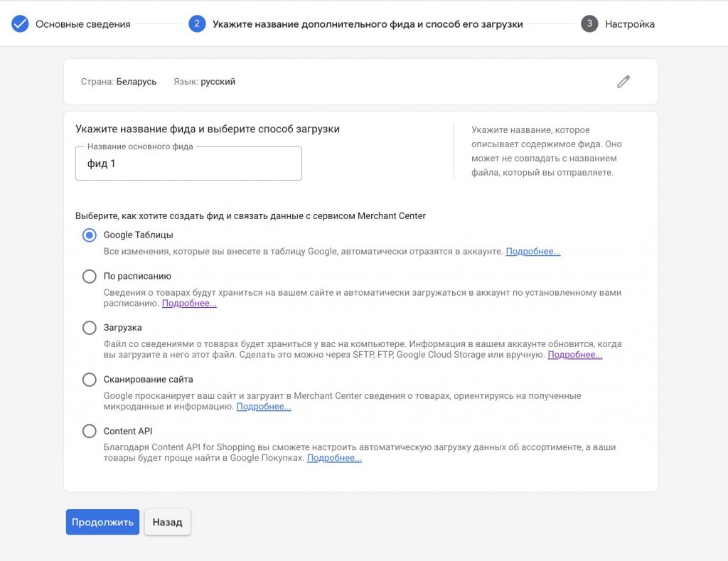Click the Google Таблицы option label

tap(138, 235)
